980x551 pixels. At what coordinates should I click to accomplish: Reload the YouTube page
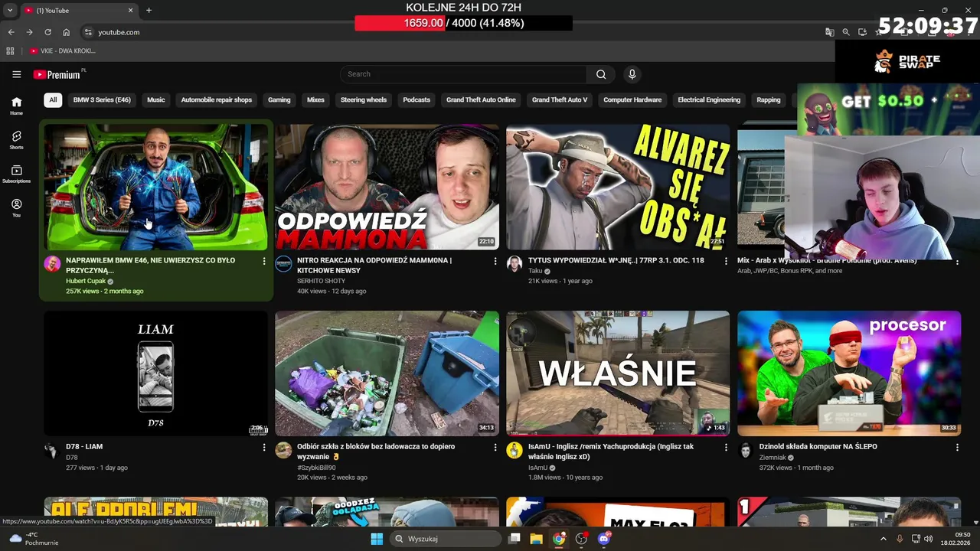47,32
